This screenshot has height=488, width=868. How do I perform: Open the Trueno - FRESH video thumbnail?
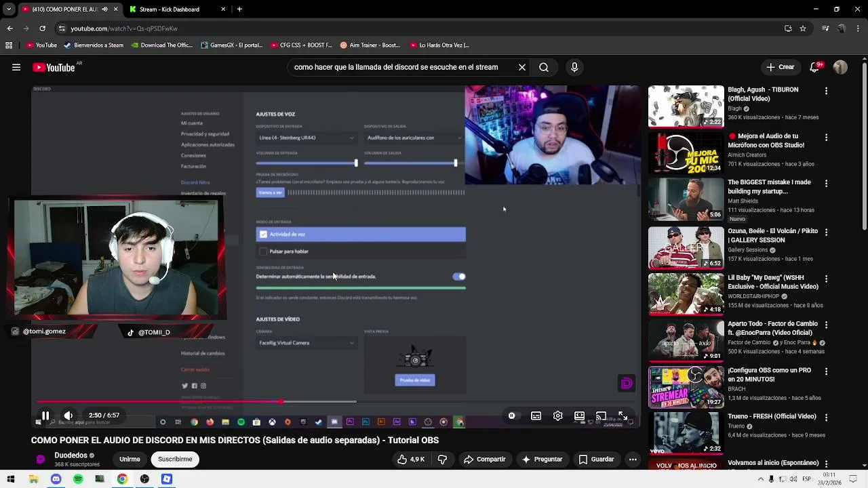[686, 433]
